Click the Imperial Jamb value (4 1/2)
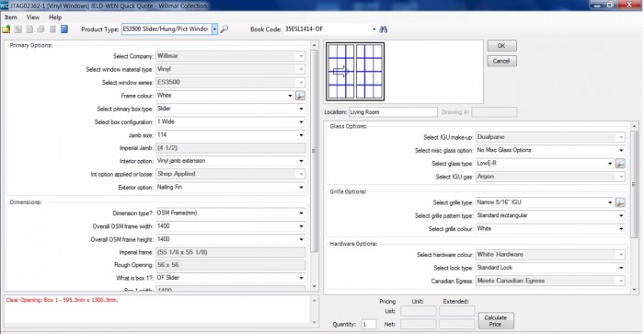Viewport: 644px width, 334px height. click(231, 148)
